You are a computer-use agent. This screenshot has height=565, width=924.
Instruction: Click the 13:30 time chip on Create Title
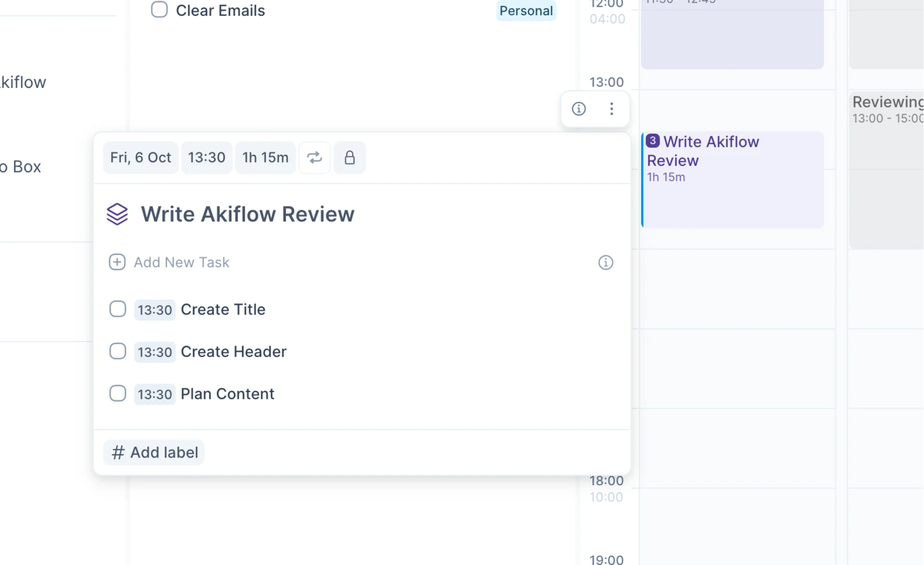pyautogui.click(x=154, y=310)
